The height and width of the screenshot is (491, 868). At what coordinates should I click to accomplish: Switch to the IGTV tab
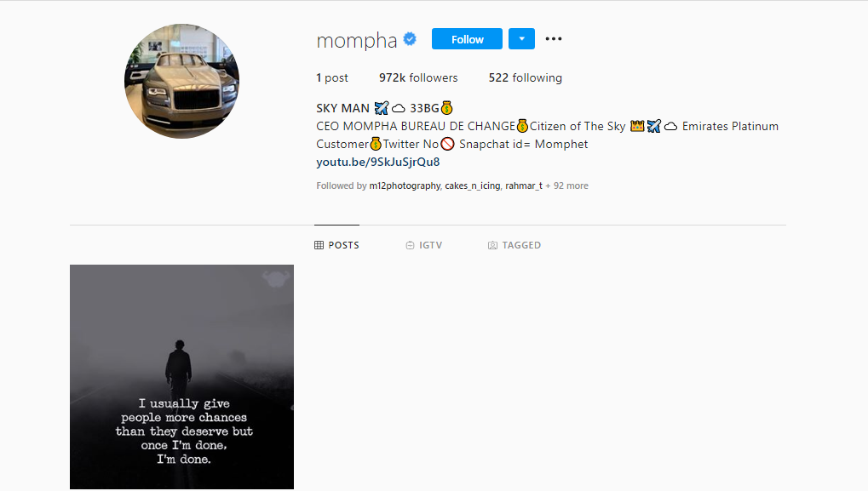click(x=424, y=245)
